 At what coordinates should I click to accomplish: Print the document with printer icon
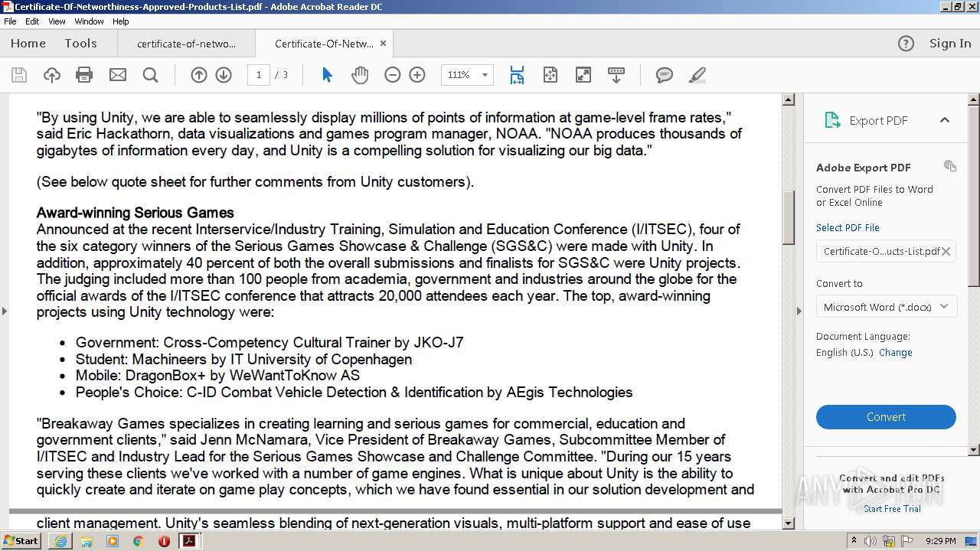84,75
